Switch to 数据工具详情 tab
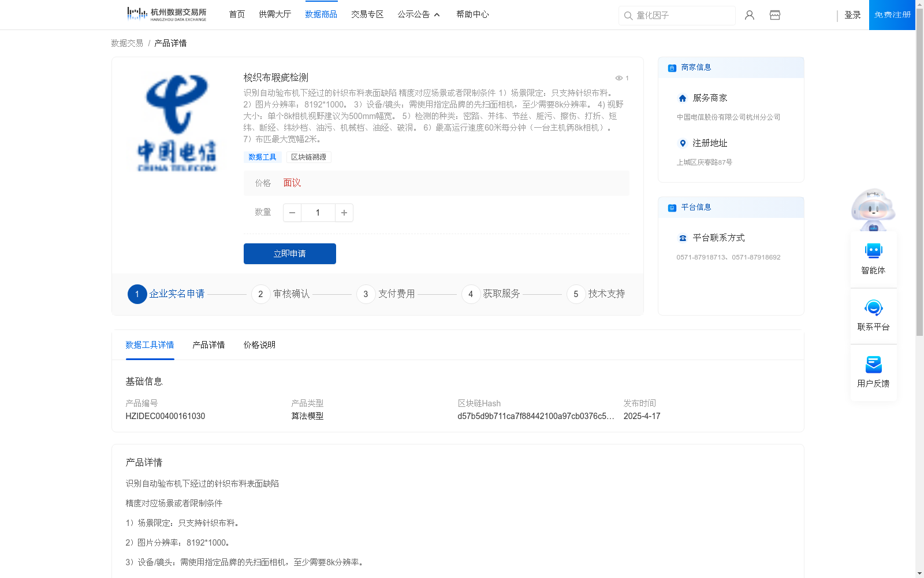This screenshot has height=578, width=924. (x=150, y=345)
